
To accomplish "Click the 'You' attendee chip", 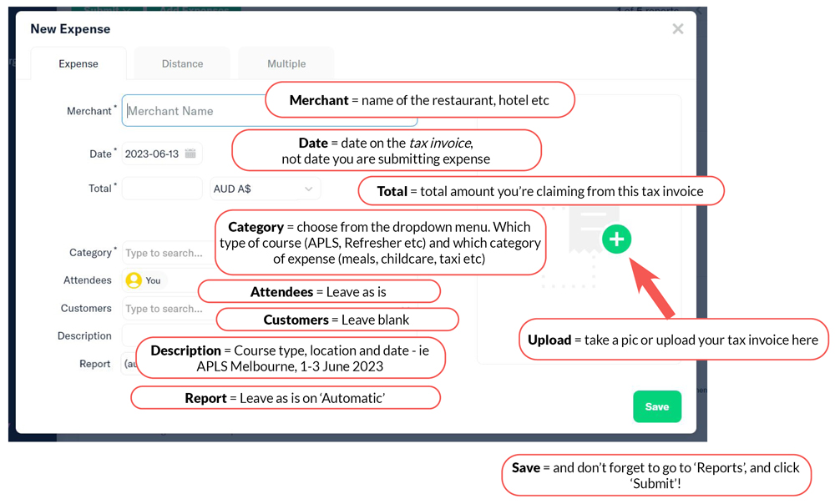I will (144, 280).
